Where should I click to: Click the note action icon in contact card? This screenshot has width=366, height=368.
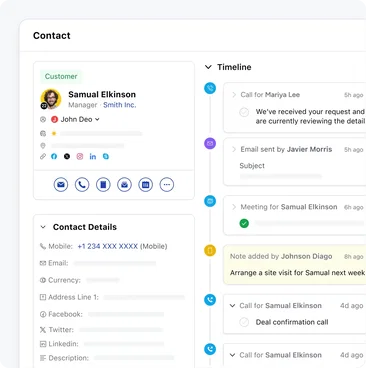click(x=103, y=184)
